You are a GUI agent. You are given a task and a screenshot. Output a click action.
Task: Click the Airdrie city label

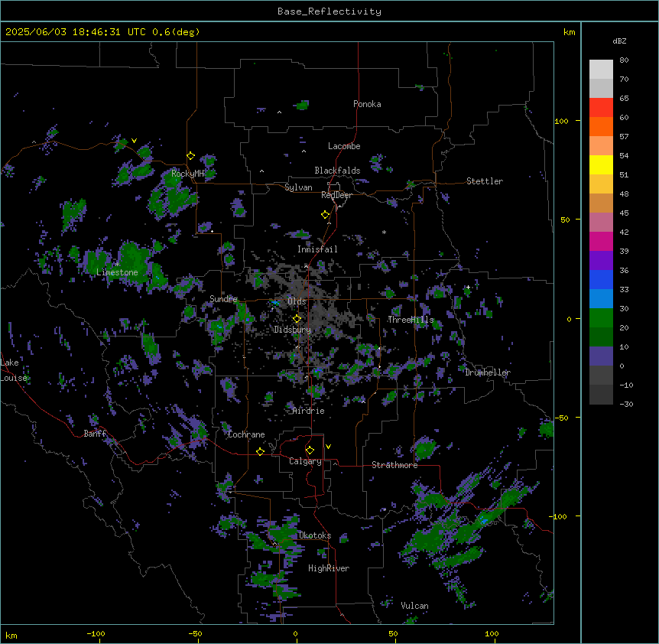[x=309, y=411]
